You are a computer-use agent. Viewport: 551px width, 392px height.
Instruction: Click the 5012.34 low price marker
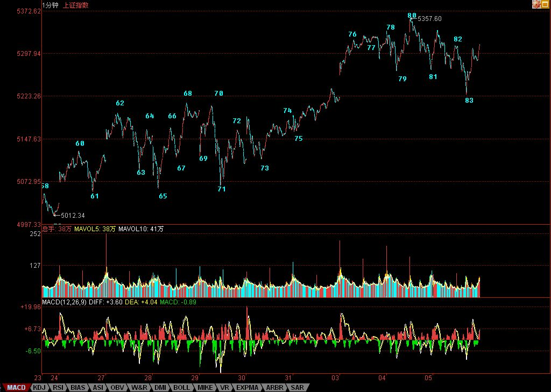(73, 216)
